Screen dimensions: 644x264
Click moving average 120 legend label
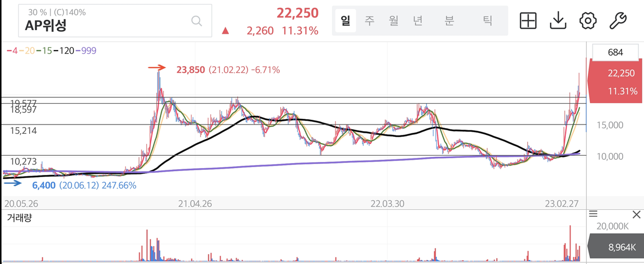click(x=63, y=51)
